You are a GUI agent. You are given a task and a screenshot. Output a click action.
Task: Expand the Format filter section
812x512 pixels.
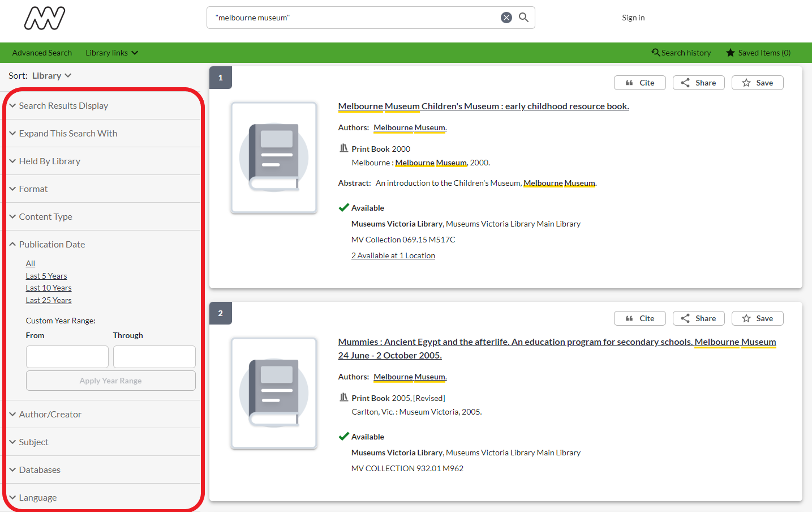pos(33,189)
